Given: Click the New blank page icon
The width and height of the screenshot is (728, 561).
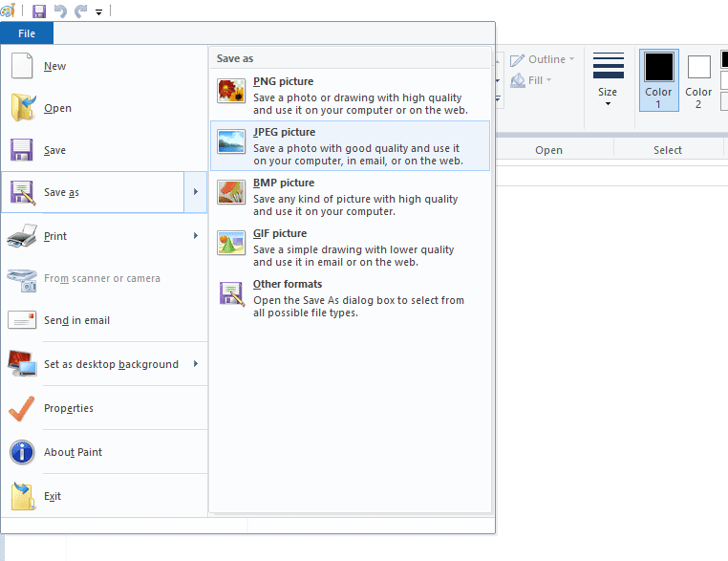Looking at the screenshot, I should [22, 66].
